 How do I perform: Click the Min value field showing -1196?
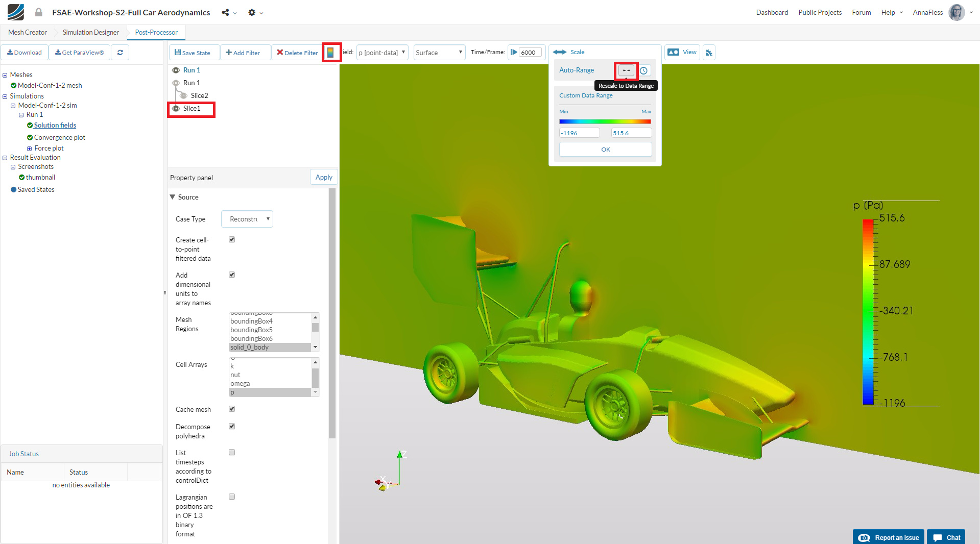pos(579,133)
